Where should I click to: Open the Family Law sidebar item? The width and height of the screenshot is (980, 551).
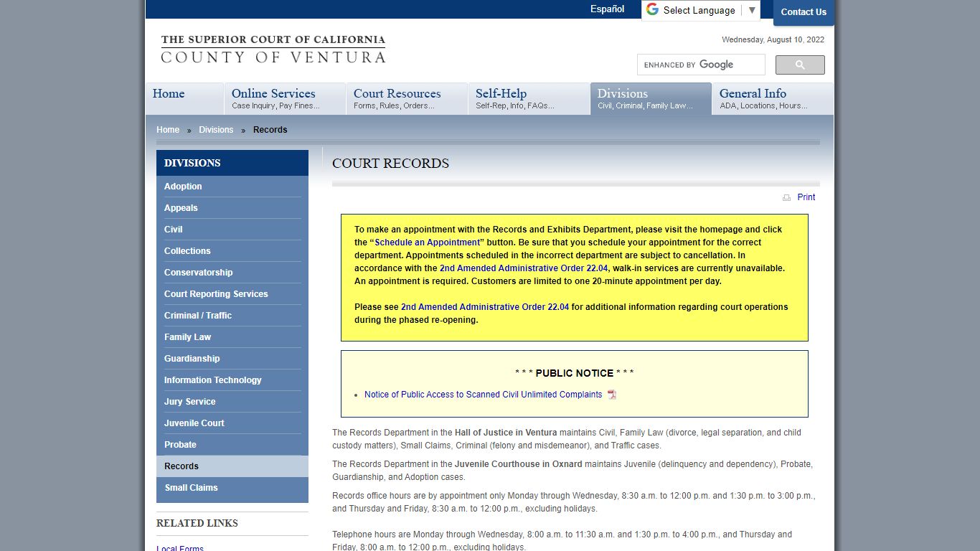232,337
